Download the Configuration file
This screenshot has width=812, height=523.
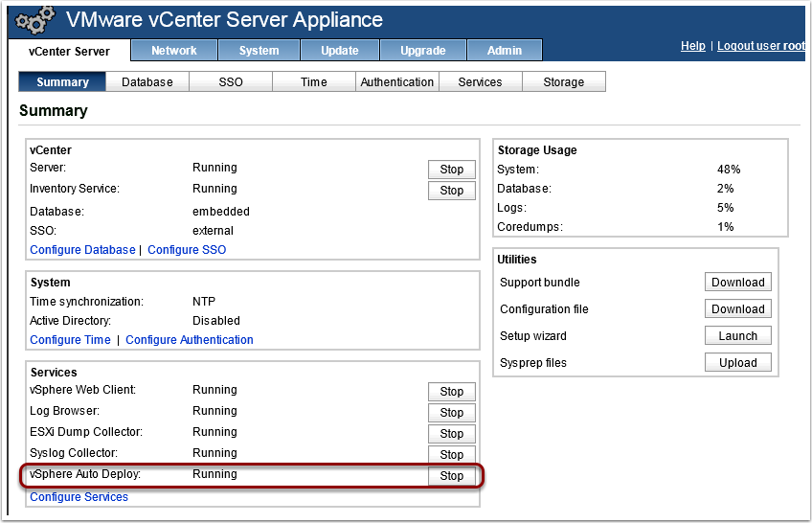coord(738,309)
